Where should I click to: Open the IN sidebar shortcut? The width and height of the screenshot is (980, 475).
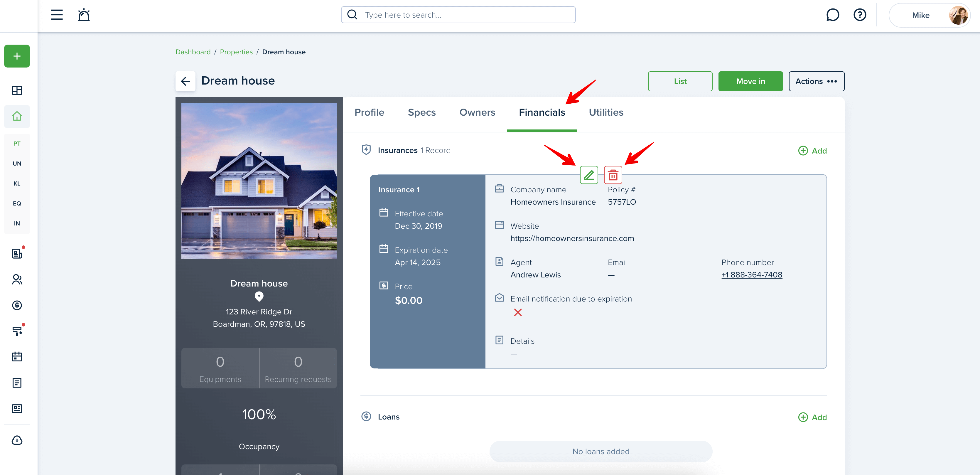(17, 223)
